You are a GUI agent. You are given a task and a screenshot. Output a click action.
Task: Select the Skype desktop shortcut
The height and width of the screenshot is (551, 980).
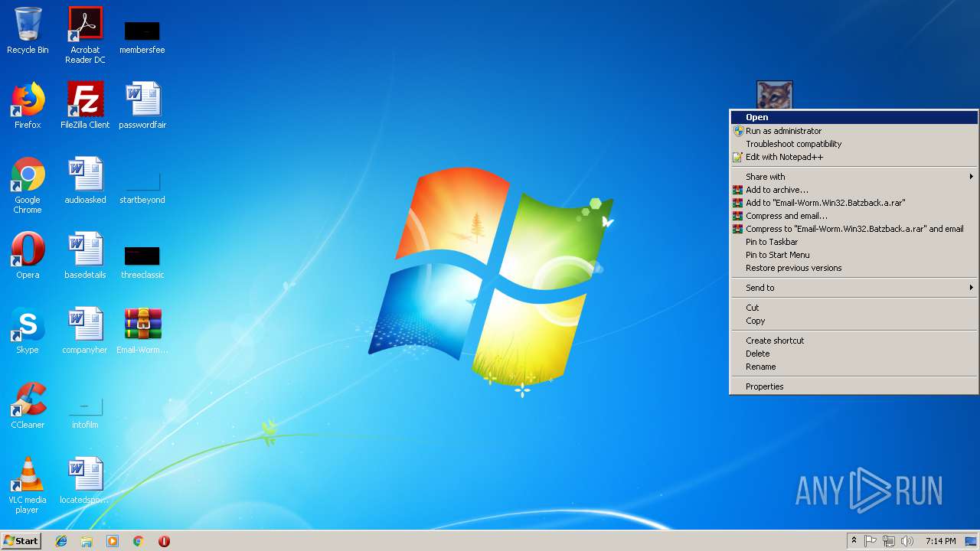(28, 331)
